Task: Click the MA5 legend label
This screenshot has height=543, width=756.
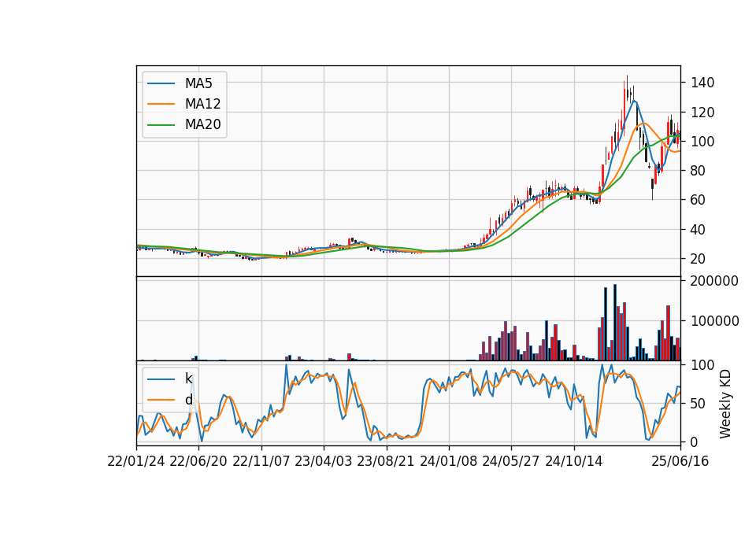Action: click(x=198, y=83)
